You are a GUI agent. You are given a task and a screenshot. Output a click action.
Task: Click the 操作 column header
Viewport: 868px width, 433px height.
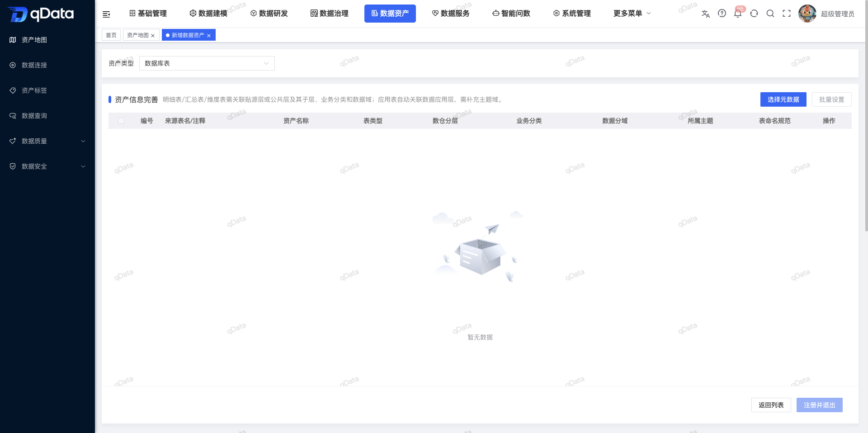point(829,121)
